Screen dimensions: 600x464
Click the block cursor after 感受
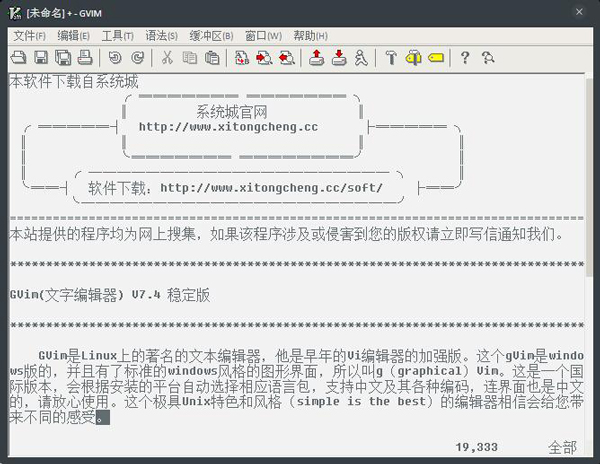click(103, 417)
